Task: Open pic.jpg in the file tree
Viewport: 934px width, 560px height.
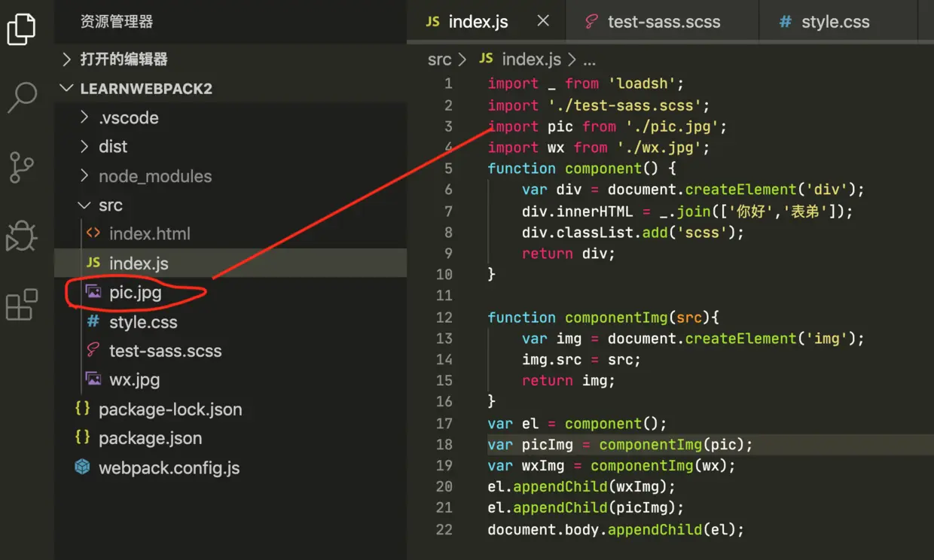Action: click(230, 292)
